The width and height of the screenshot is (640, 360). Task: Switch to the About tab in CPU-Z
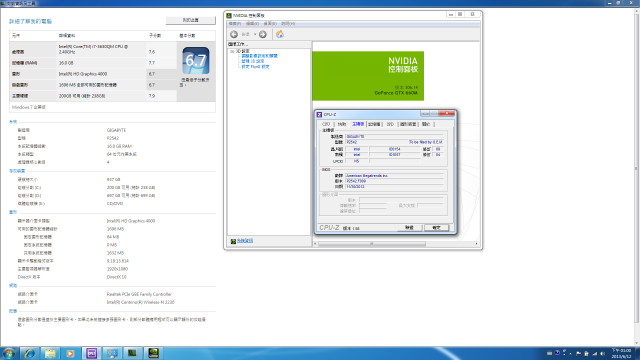coord(426,124)
